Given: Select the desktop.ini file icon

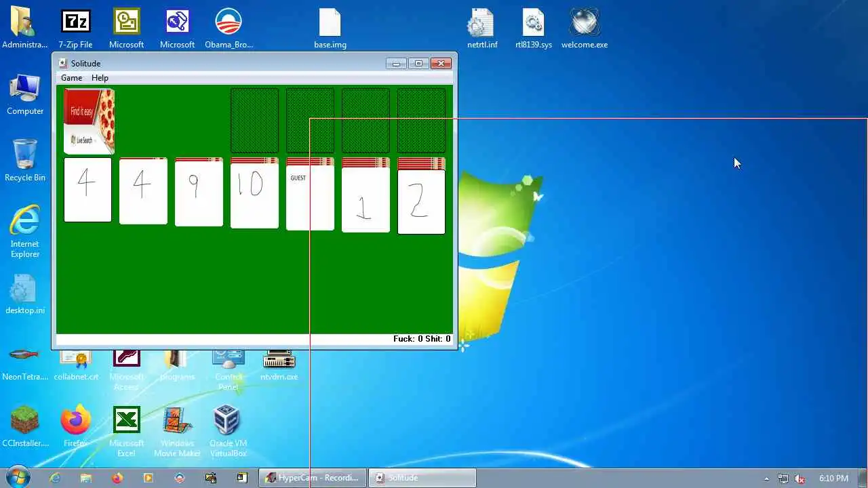Looking at the screenshot, I should coord(25,294).
